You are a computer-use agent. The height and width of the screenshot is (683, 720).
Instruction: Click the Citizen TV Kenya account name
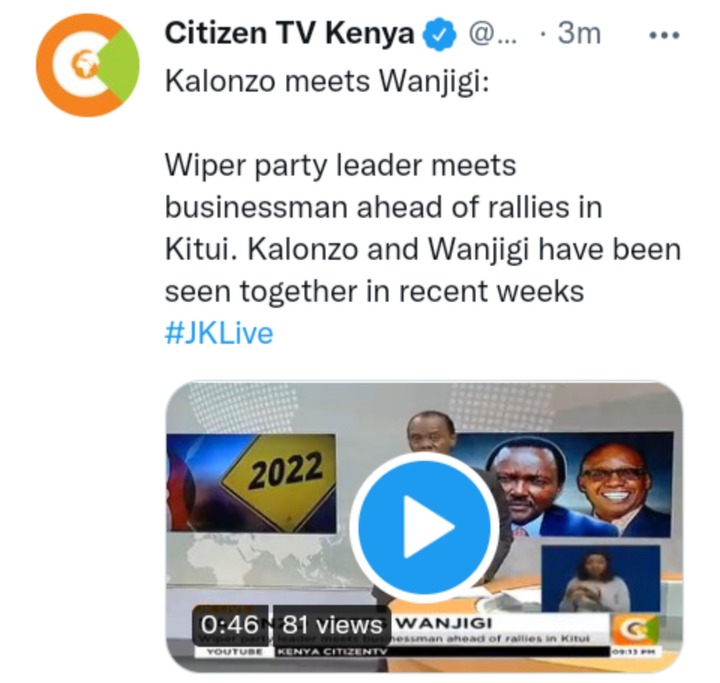click(289, 34)
